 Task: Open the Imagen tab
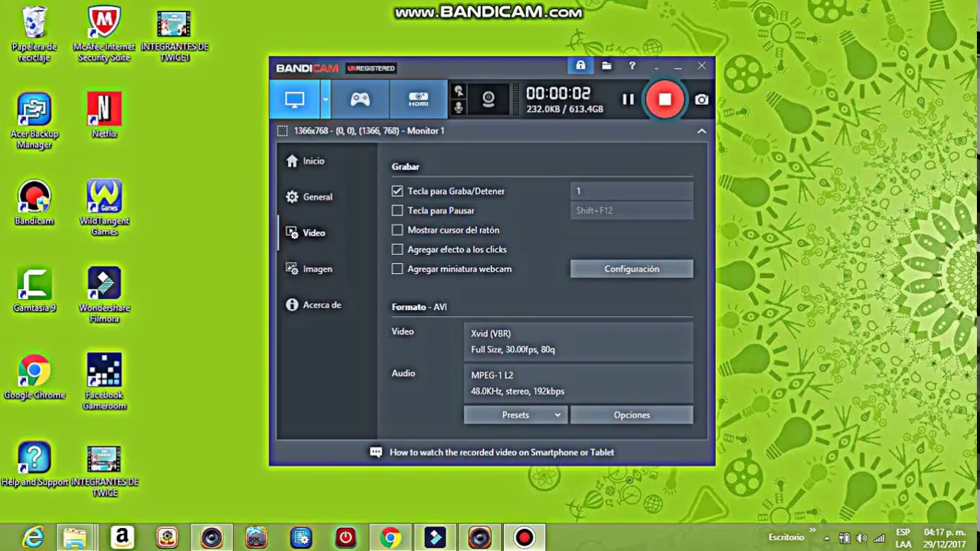[309, 269]
